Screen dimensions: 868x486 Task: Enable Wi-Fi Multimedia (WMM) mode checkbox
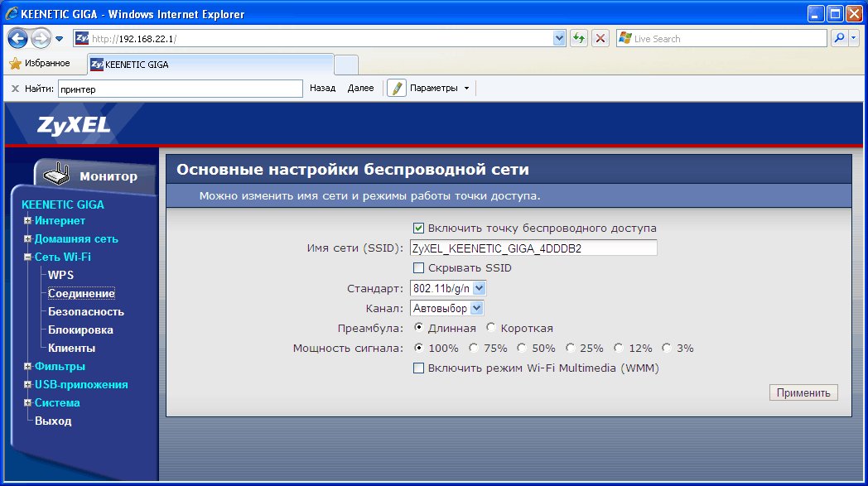[418, 368]
